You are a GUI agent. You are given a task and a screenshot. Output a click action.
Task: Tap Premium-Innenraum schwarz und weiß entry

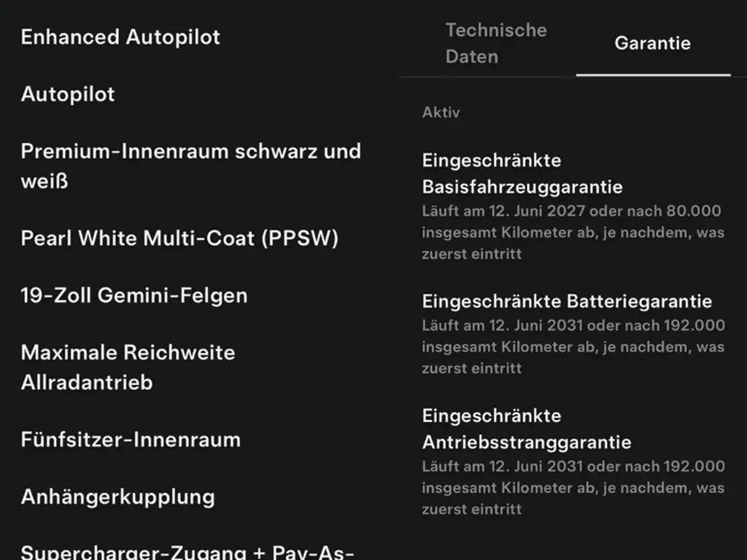point(191,166)
